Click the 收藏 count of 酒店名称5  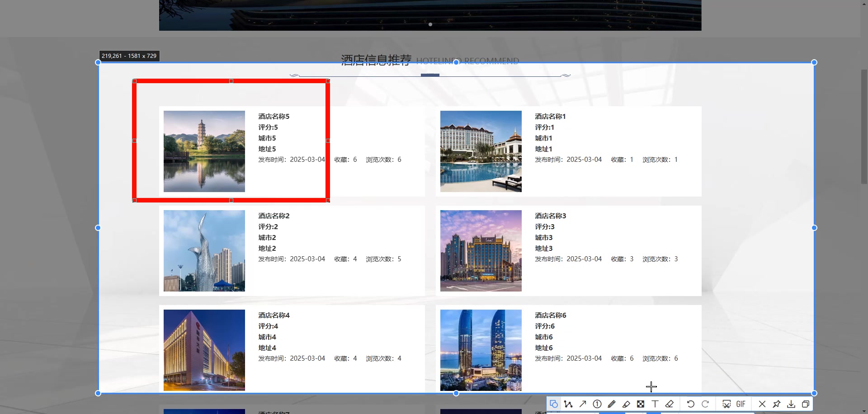coord(346,160)
